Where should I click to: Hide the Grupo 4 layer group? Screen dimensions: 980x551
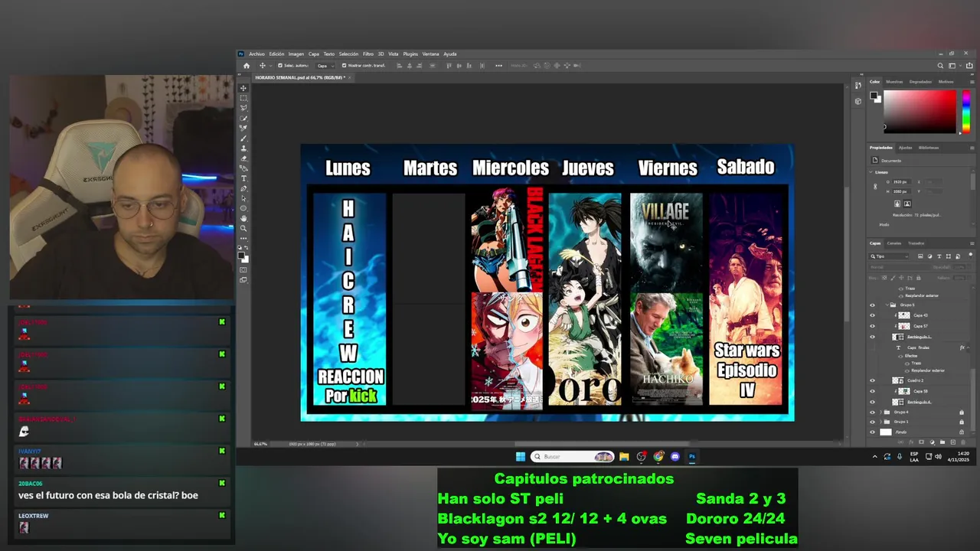[872, 412]
